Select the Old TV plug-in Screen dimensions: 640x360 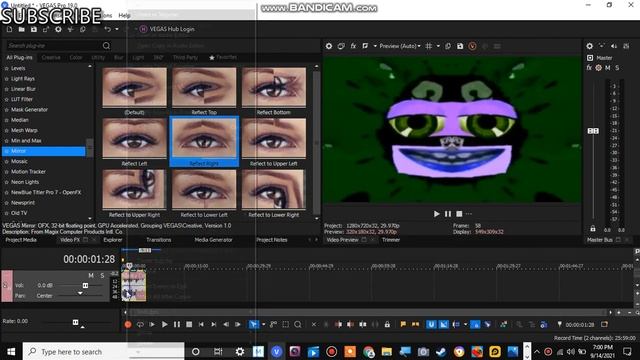point(19,213)
